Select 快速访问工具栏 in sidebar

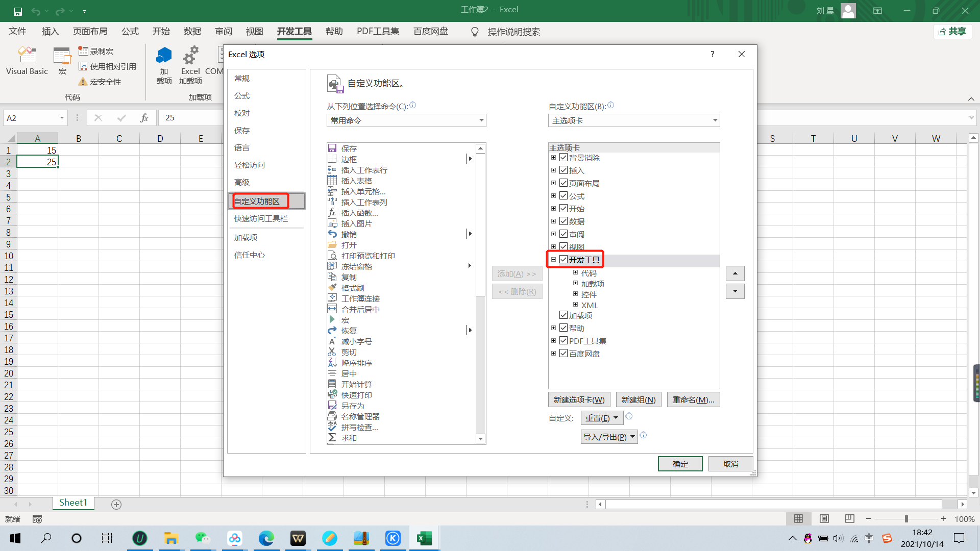pos(266,218)
